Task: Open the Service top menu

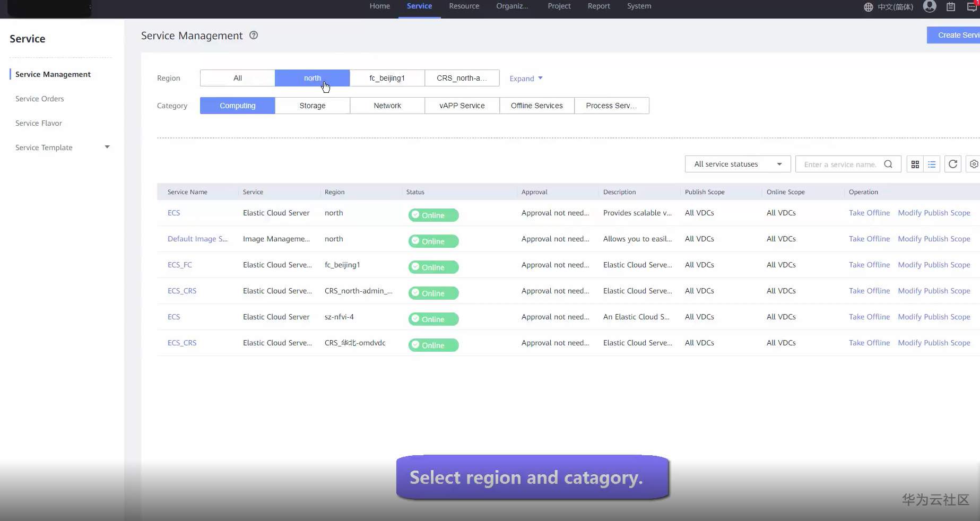Action: tap(420, 6)
